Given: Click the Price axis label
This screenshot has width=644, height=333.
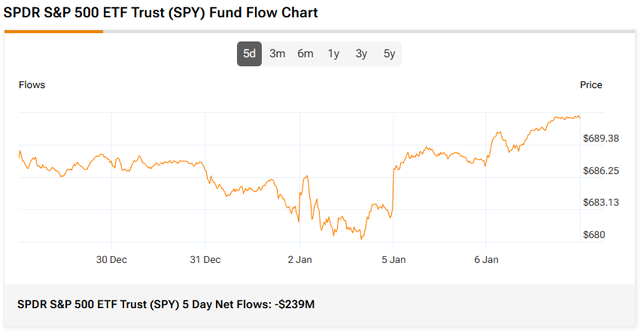Looking at the screenshot, I should 591,85.
